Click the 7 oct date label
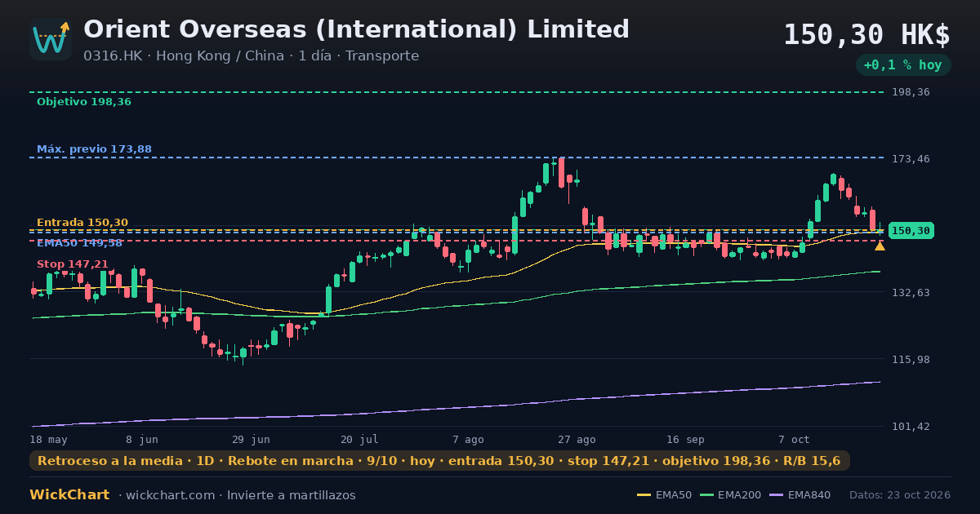The height and width of the screenshot is (514, 980). tap(794, 439)
